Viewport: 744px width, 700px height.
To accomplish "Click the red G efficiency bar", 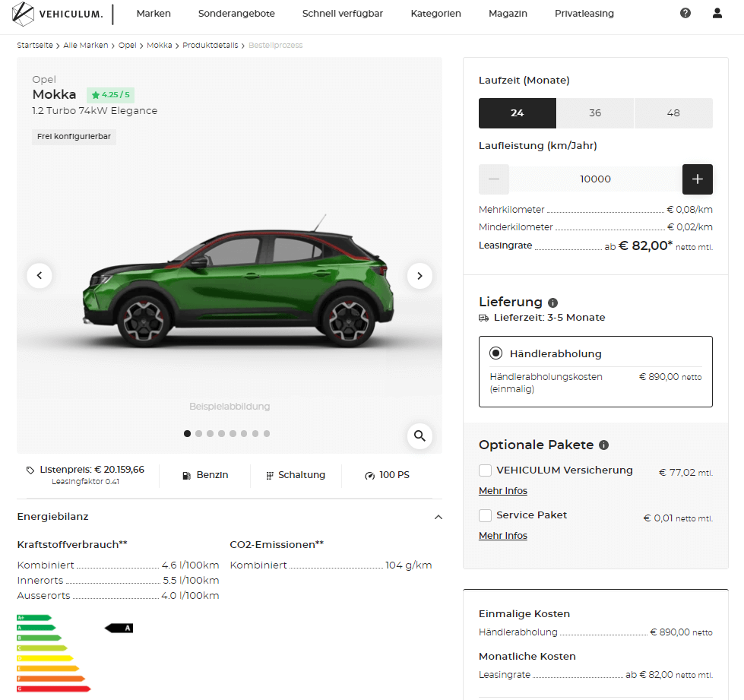I will pyautogui.click(x=54, y=689).
